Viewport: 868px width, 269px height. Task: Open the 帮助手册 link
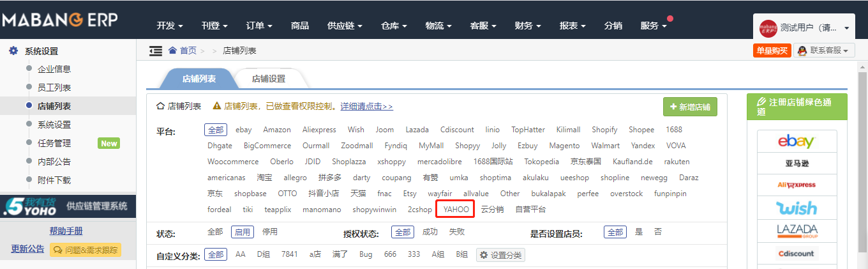pyautogui.click(x=66, y=231)
